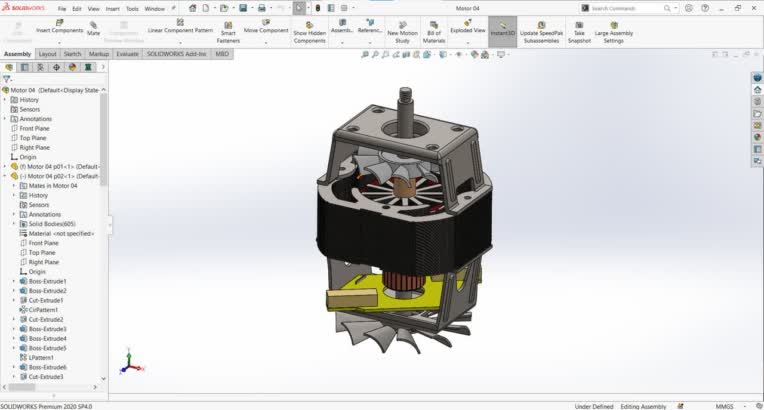Screen dimensions: 764x410
Task: Click the MMGS units status bar entry
Action: point(724,406)
